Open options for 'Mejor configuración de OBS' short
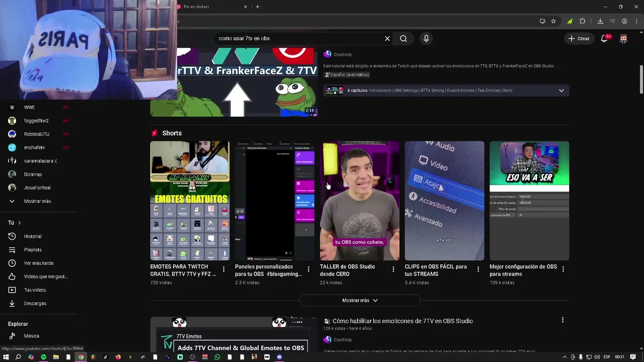Image resolution: width=644 pixels, height=362 pixels. 563,269
